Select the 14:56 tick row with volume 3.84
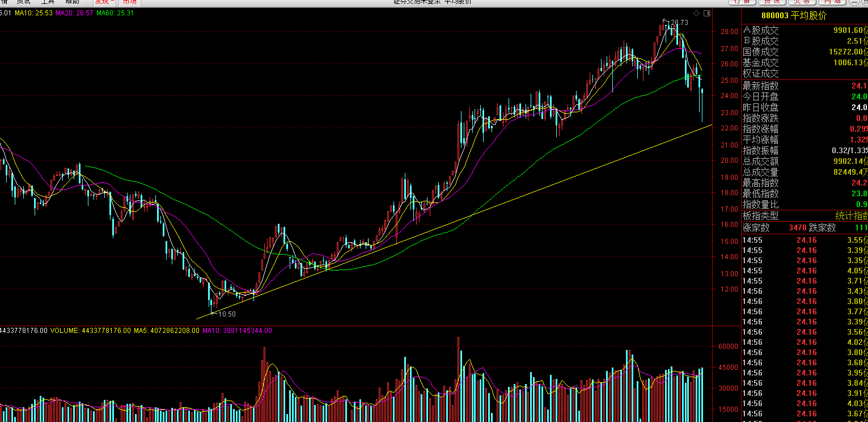This screenshot has height=422, width=868. tap(805, 383)
